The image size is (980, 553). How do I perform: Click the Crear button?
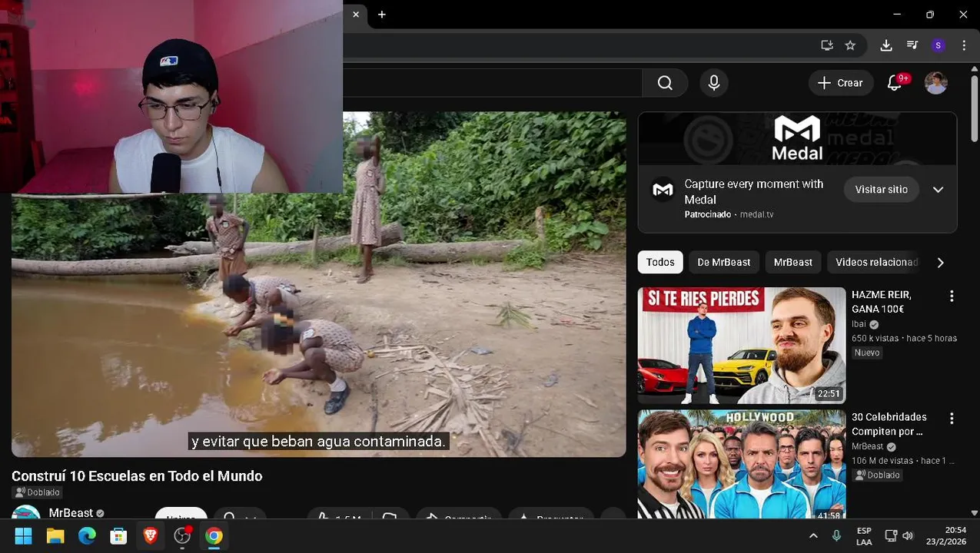pyautogui.click(x=841, y=83)
